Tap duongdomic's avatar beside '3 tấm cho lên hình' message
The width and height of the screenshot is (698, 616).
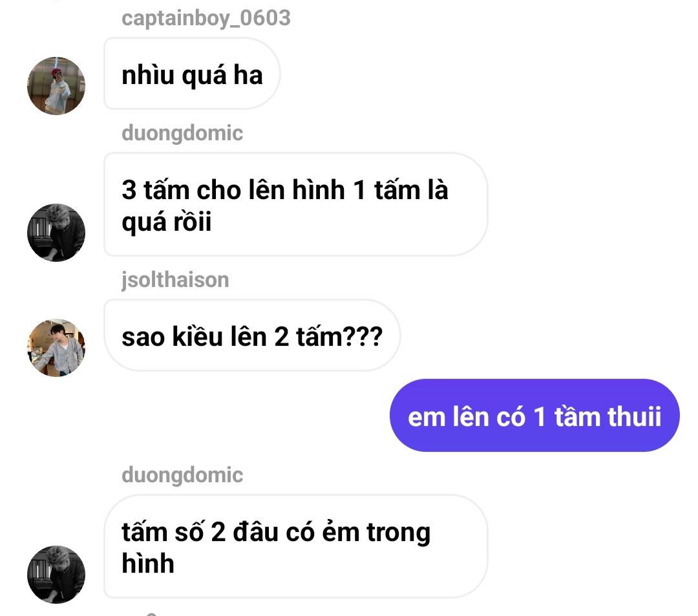point(56,233)
